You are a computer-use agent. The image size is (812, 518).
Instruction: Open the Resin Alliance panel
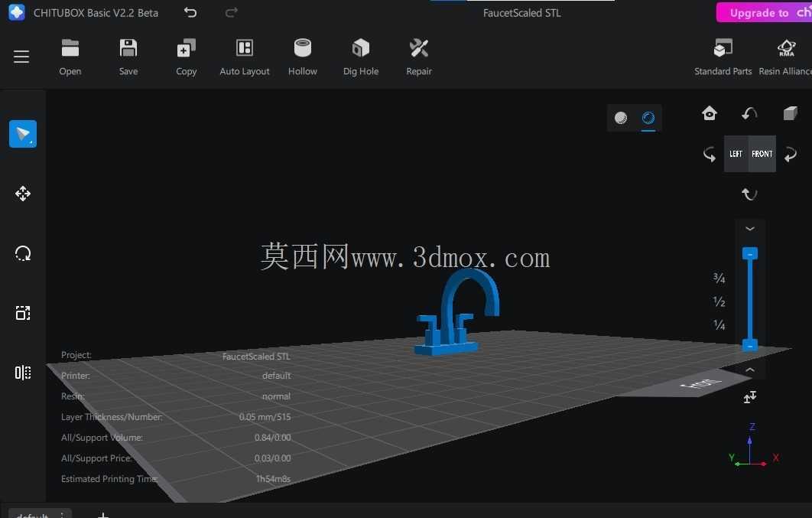(x=785, y=57)
